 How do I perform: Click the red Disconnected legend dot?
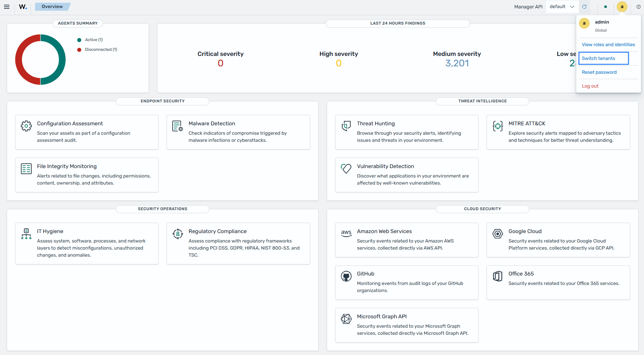point(79,50)
